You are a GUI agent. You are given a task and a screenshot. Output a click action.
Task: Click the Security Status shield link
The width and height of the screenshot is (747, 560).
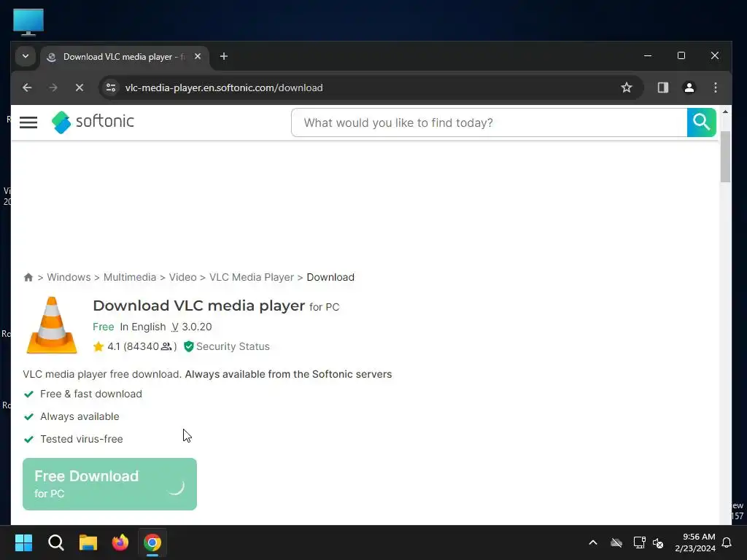[x=227, y=346]
